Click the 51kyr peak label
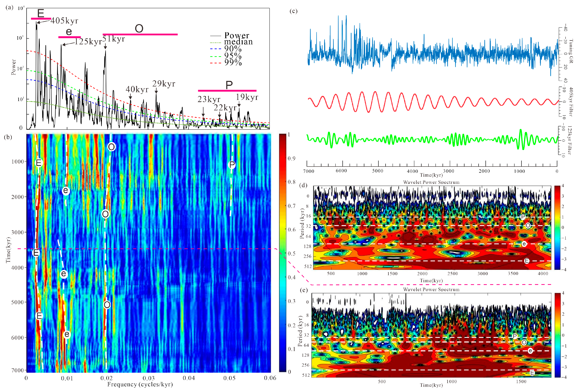 click(x=113, y=39)
